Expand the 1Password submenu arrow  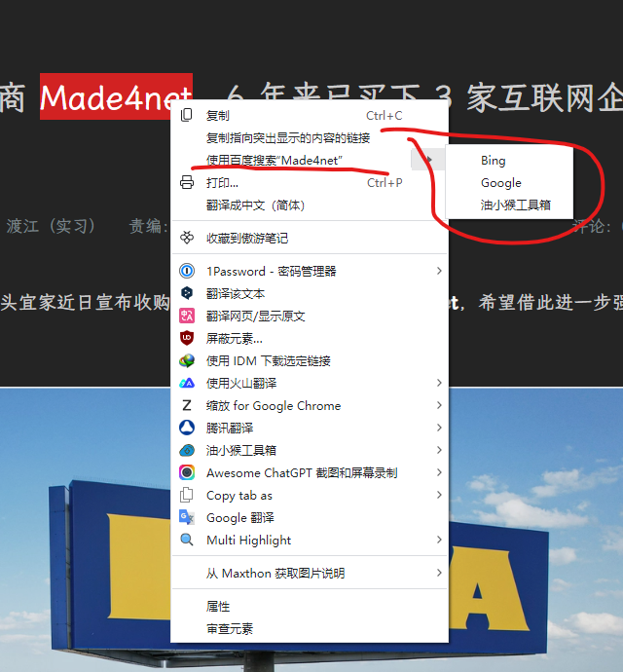click(439, 271)
